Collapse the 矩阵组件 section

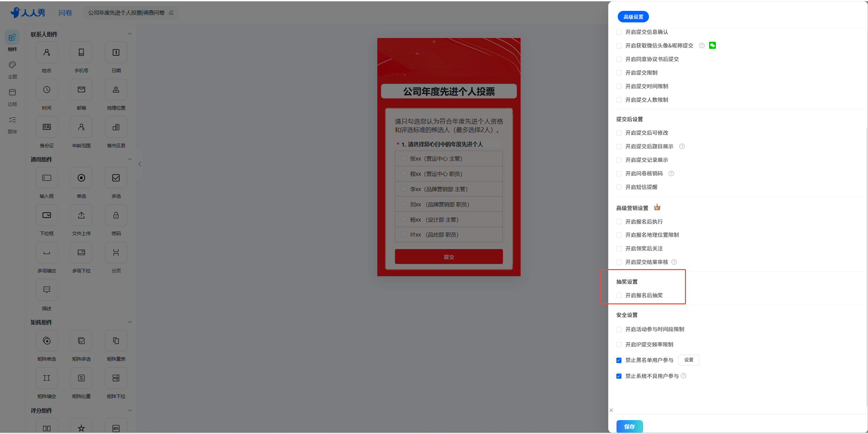click(129, 322)
